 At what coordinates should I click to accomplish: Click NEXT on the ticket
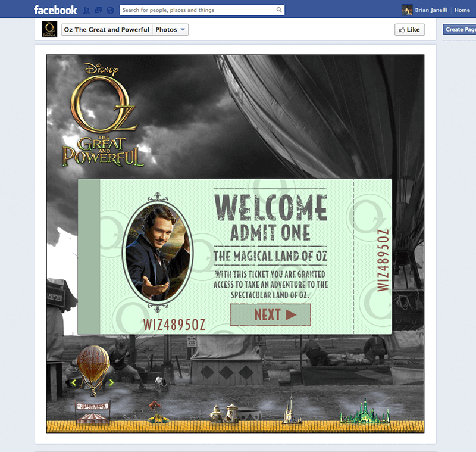click(270, 314)
